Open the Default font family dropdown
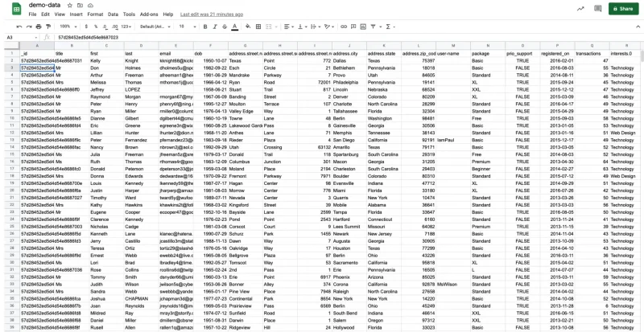 point(155,27)
